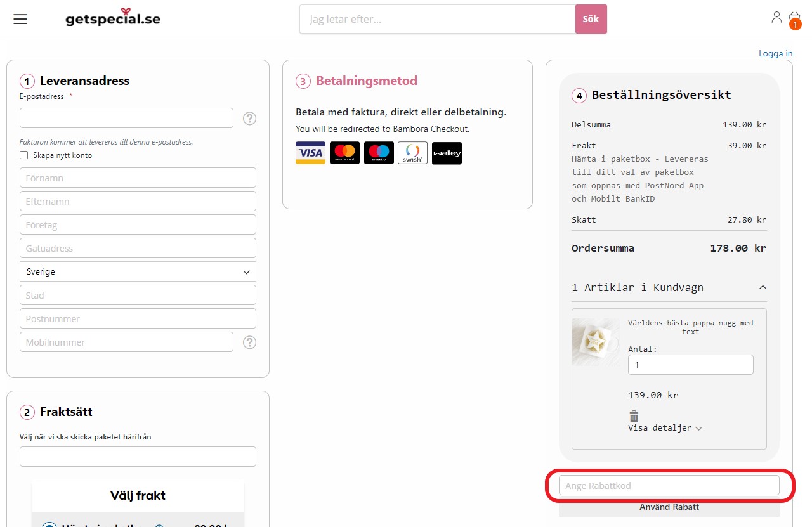Select the Mastercard payment logo
Screen dimensions: 812x527
click(344, 153)
